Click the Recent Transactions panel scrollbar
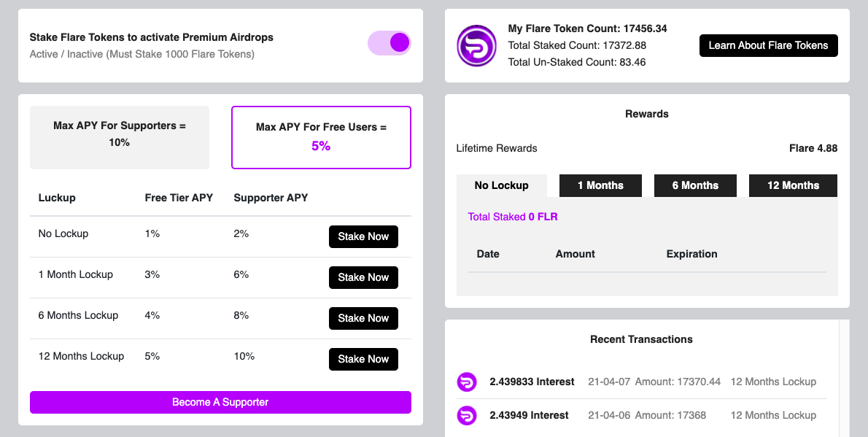The width and height of the screenshot is (868, 437). [844, 378]
